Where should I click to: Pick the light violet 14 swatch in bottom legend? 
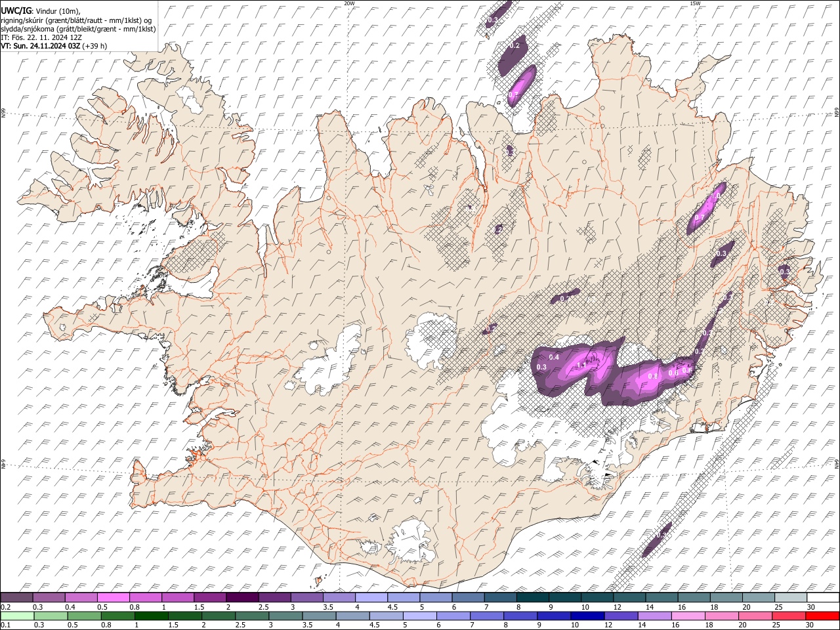[655, 616]
